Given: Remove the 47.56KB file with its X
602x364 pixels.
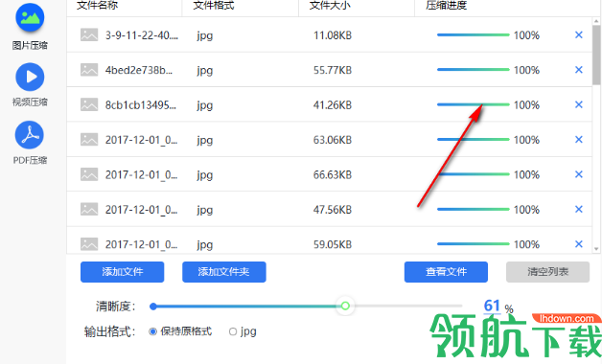Looking at the screenshot, I should [579, 210].
